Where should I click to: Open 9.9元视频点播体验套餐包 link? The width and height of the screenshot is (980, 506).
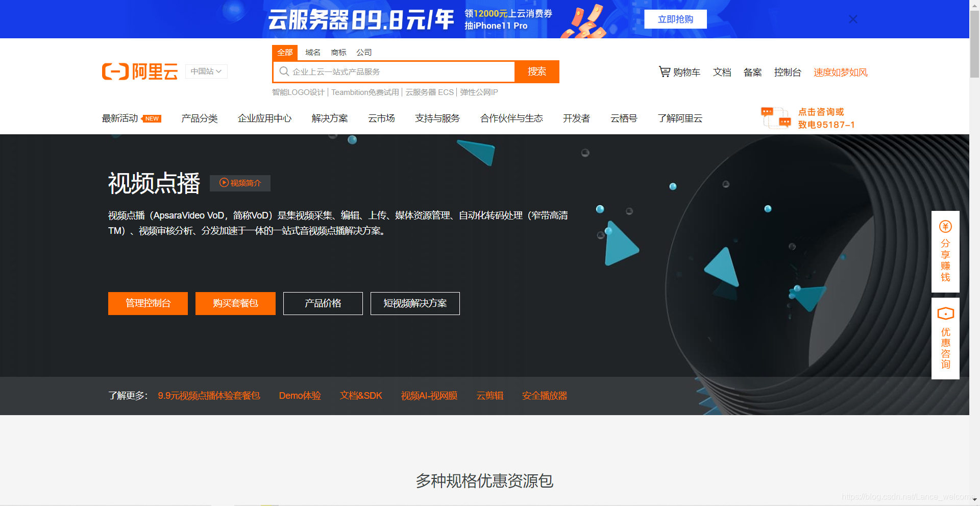click(x=209, y=396)
